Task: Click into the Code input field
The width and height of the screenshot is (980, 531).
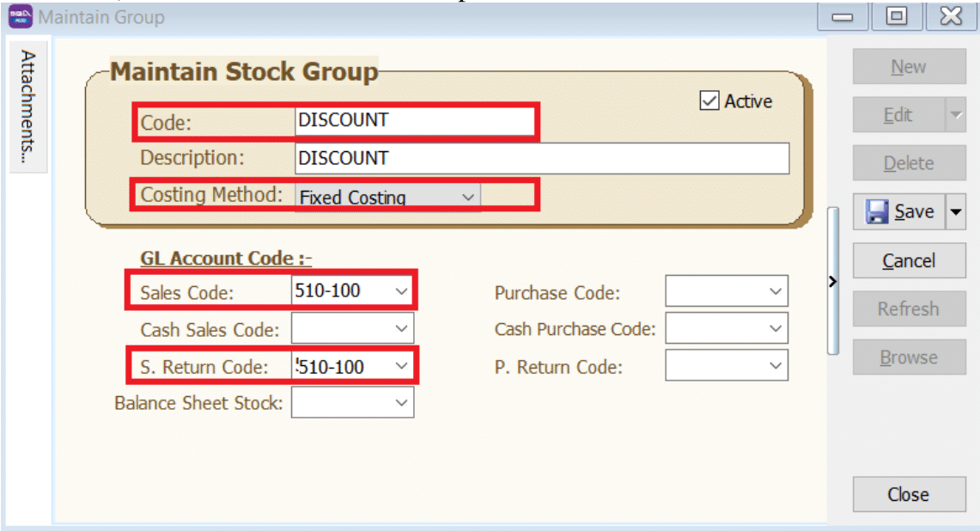Action: (412, 120)
